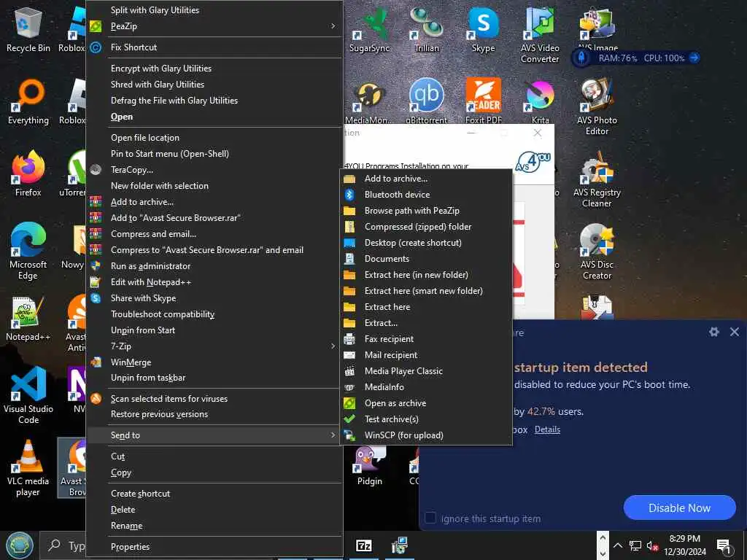Open Krita desktop shortcut
Image resolution: width=747 pixels, height=560 pixels.
click(x=540, y=102)
